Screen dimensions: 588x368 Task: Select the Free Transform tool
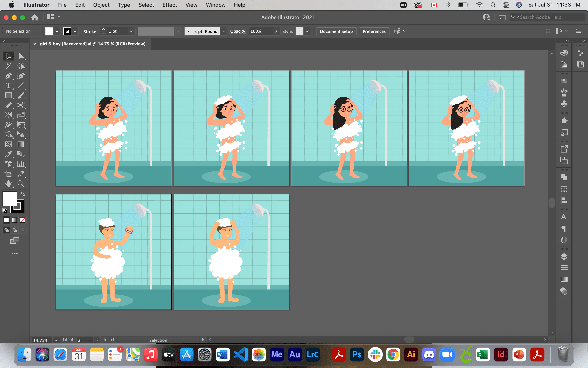21,125
